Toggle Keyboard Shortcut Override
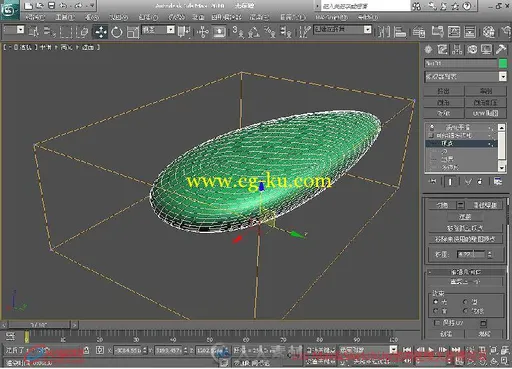 (x=219, y=32)
